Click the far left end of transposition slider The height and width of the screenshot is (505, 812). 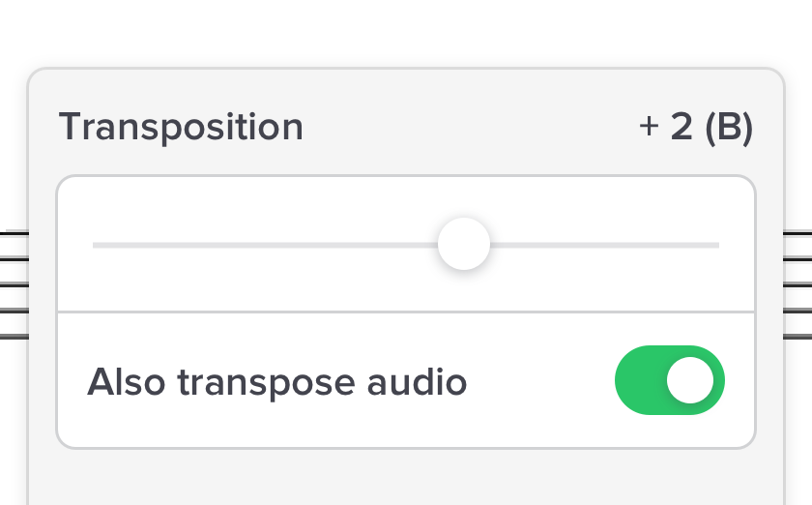pyautogui.click(x=95, y=246)
